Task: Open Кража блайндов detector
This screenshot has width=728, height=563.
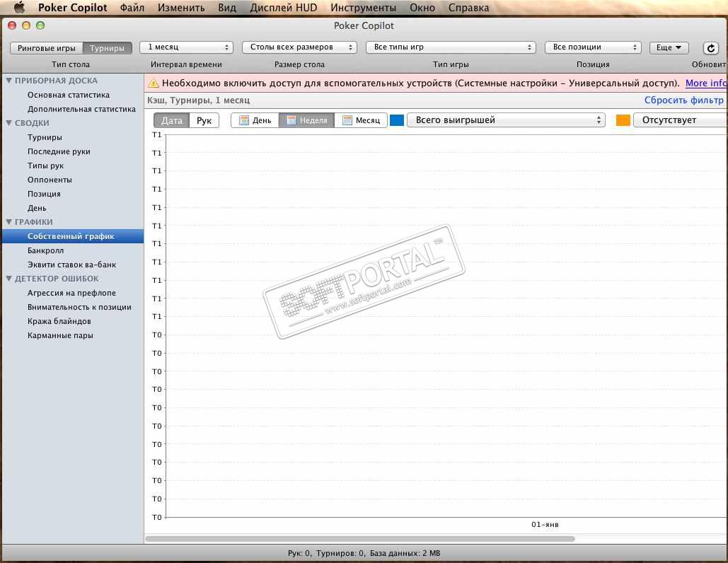Action: tap(59, 321)
